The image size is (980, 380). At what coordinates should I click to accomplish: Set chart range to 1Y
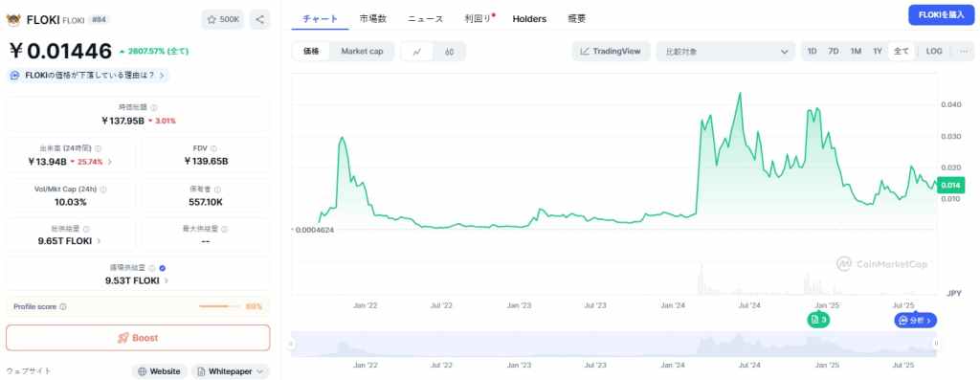(878, 52)
